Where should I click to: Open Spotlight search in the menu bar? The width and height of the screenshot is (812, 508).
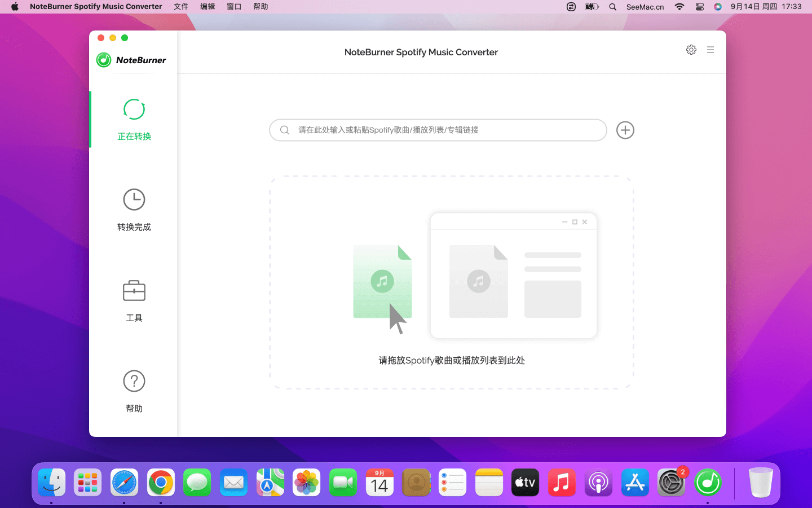pos(613,7)
